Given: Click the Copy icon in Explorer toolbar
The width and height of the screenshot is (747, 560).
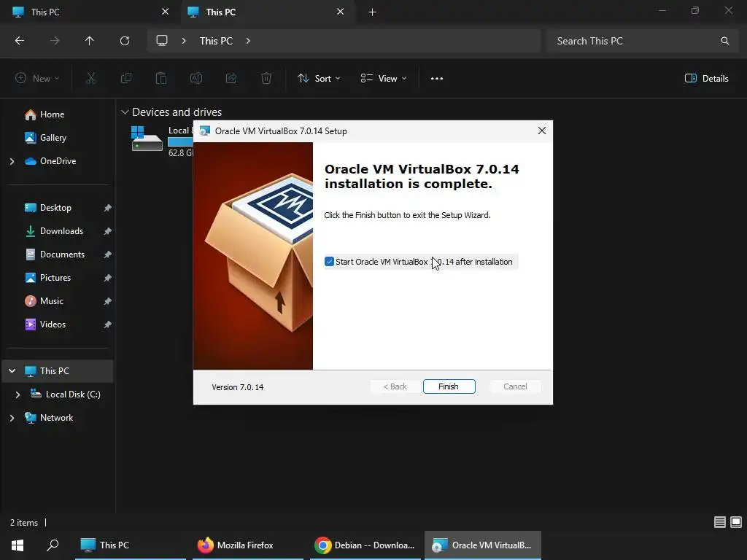Looking at the screenshot, I should click(x=125, y=78).
